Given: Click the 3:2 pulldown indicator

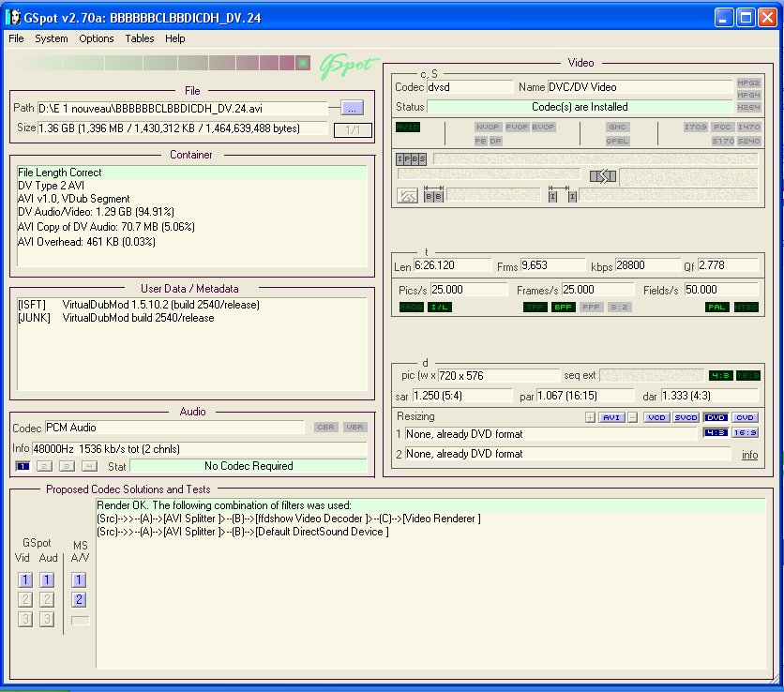Looking at the screenshot, I should point(619,307).
